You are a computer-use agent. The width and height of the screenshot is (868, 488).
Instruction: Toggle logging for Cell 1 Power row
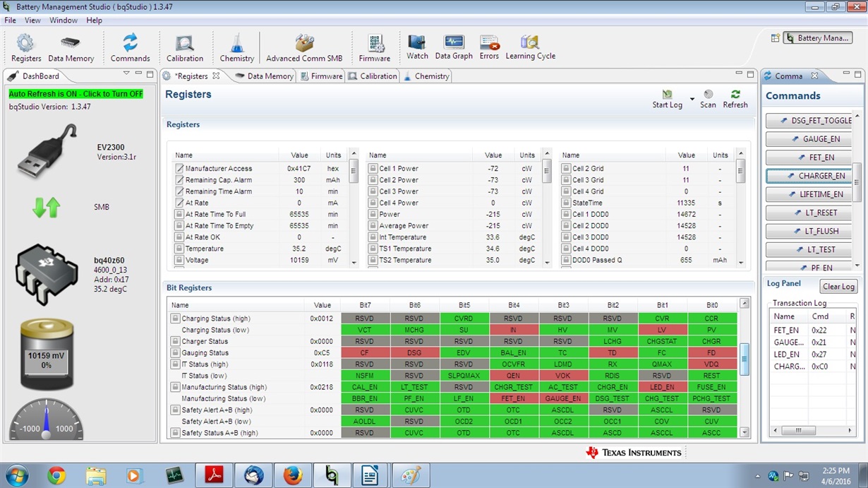[373, 169]
